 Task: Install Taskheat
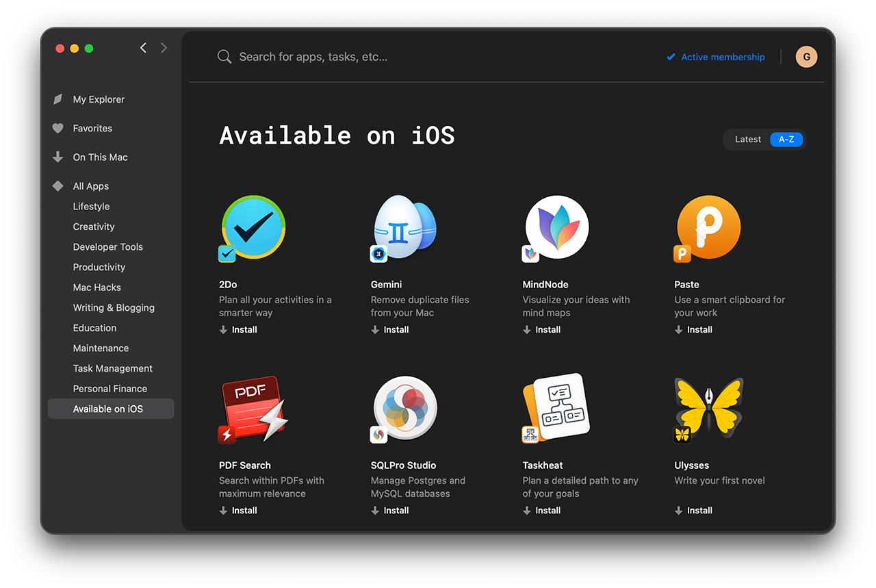(542, 511)
